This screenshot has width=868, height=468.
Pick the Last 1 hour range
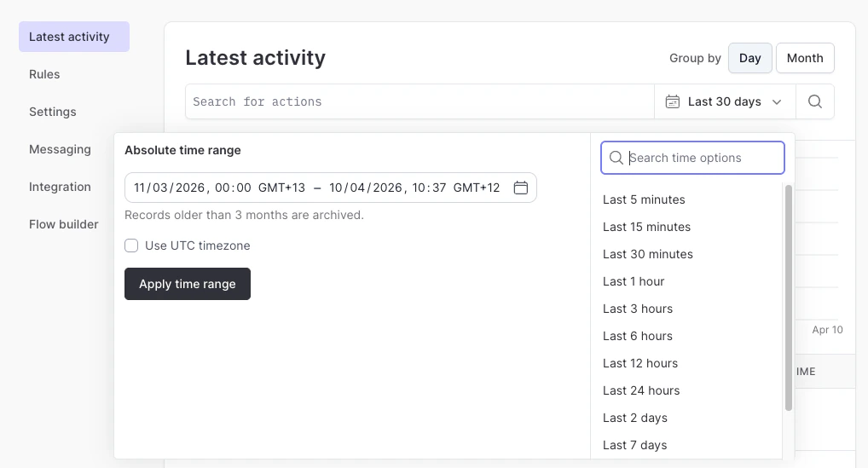634,281
